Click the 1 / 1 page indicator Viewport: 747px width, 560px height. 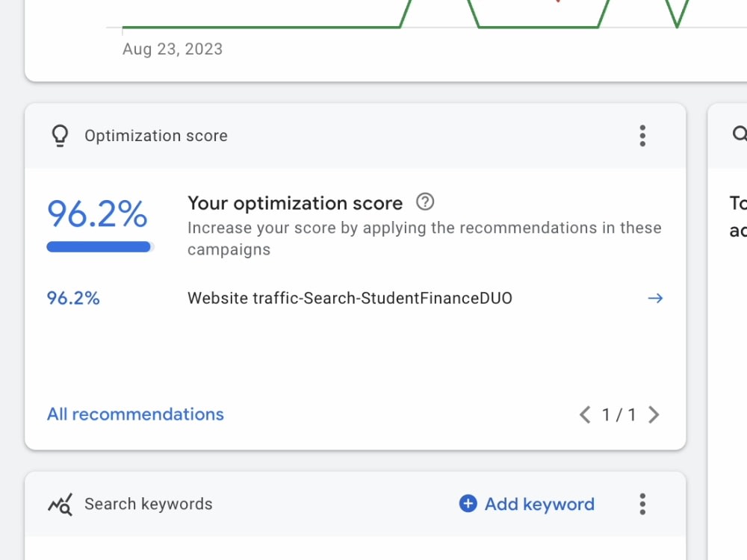click(619, 414)
